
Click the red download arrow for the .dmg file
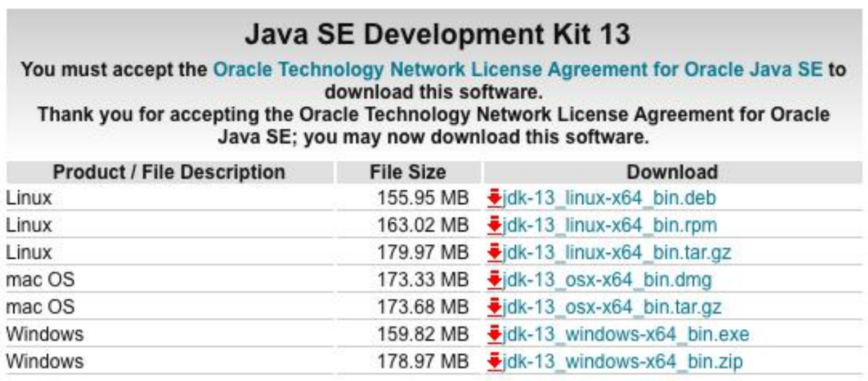coord(494,278)
